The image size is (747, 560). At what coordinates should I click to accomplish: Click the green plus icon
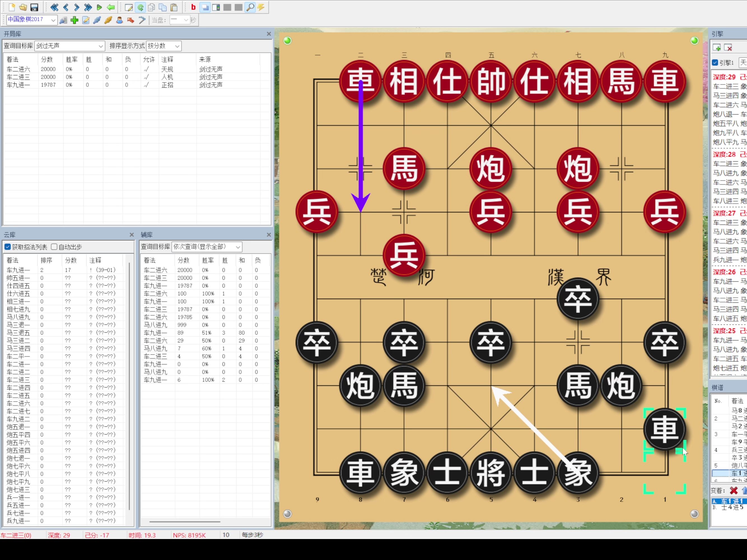74,20
